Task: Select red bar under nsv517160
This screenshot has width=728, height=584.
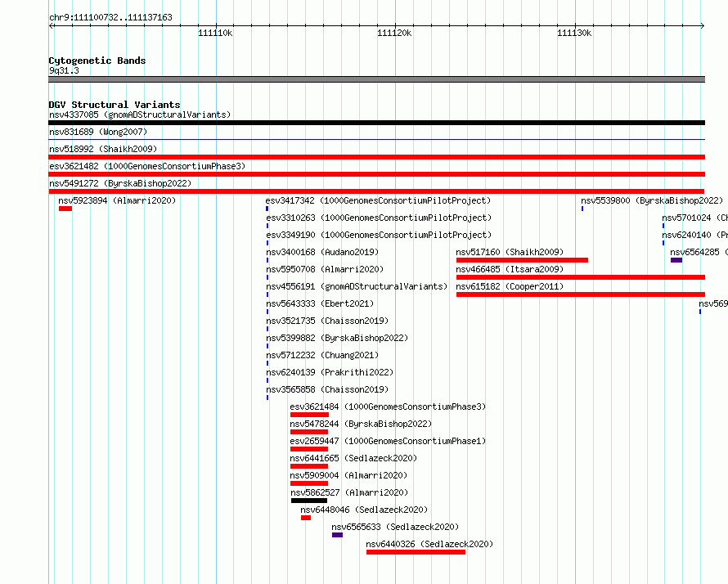Action: (x=523, y=260)
